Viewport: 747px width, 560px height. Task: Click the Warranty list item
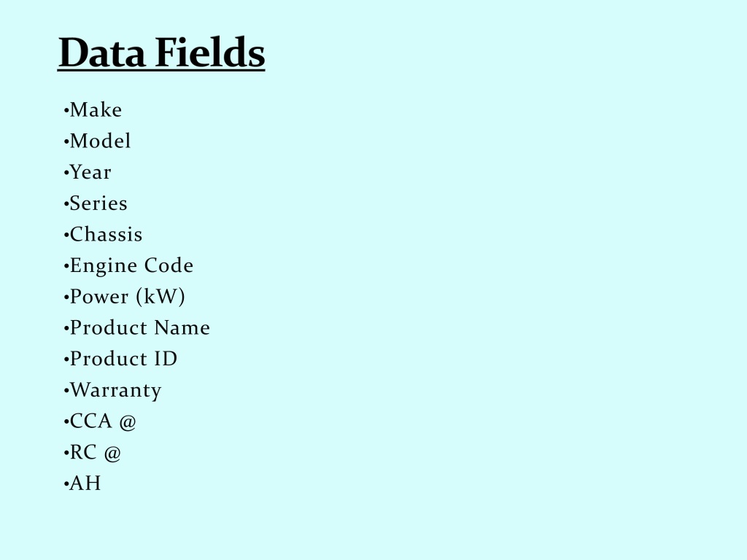112,391
